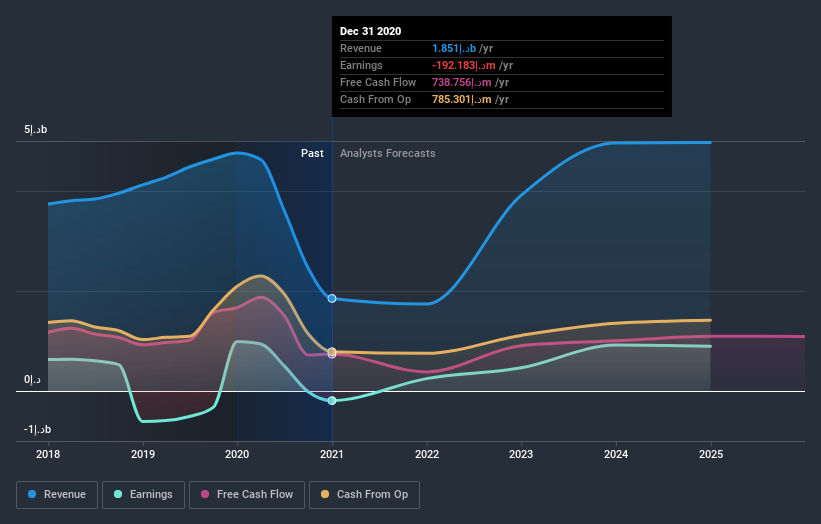
Task: Click the 2020 x-axis label
Action: click(x=237, y=454)
